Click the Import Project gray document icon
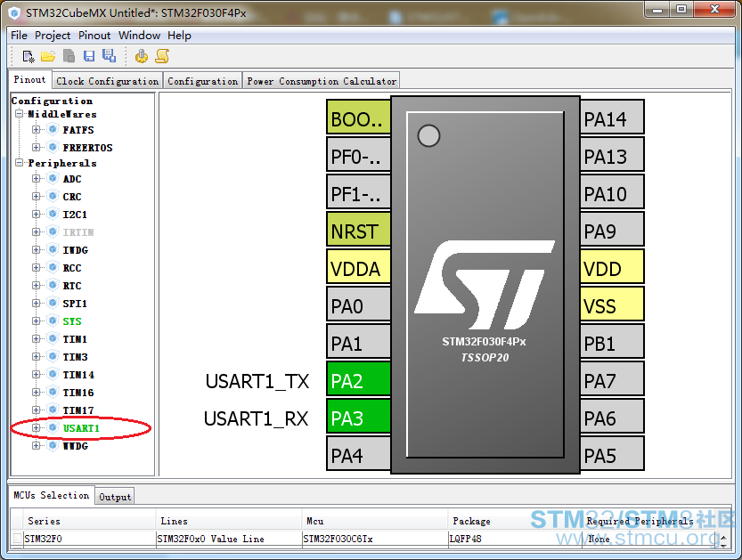The image size is (742, 560). (69, 56)
